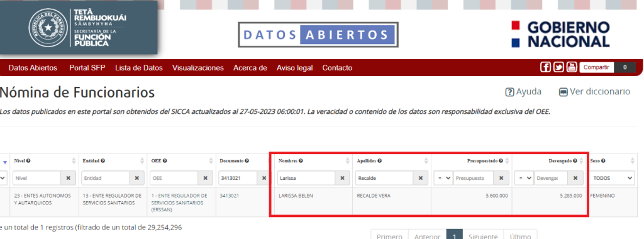The width and height of the screenshot is (644, 239).
Task: Open the Devengado operator dropdown
Action: [x=524, y=178]
